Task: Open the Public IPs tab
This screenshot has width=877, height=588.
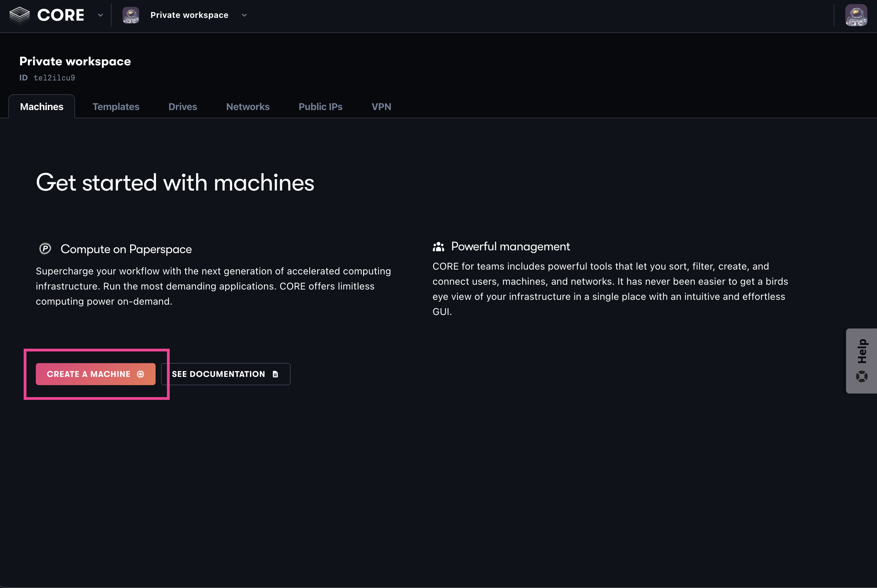Action: pos(320,106)
